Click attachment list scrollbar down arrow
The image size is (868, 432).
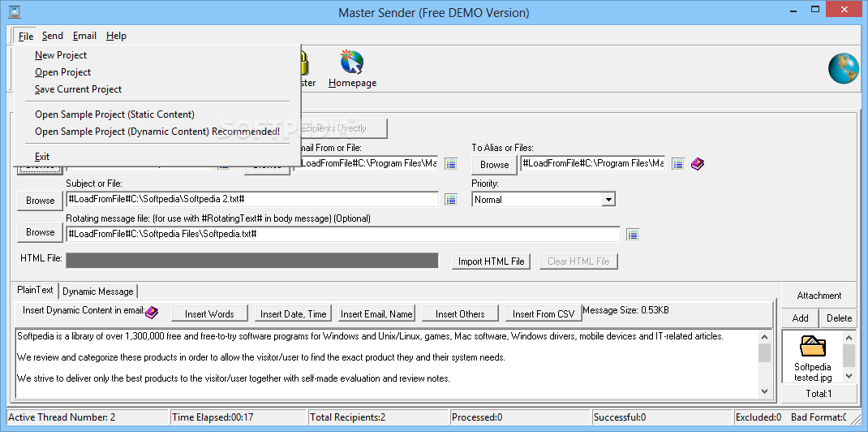coord(849,376)
